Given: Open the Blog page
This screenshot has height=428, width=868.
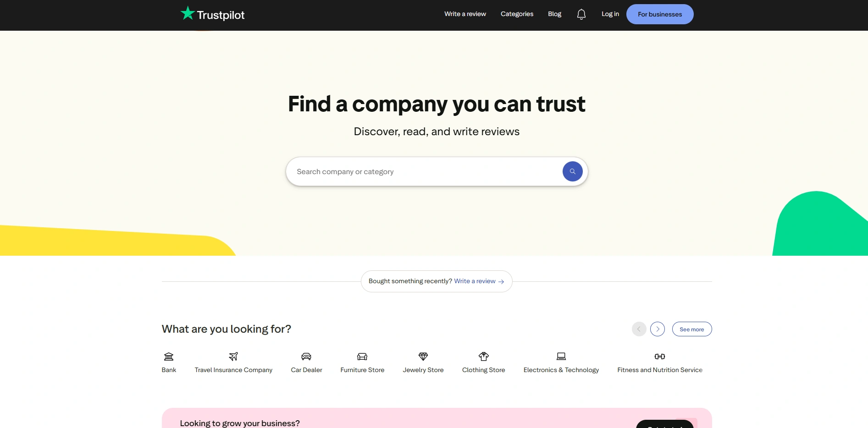Looking at the screenshot, I should 554,14.
